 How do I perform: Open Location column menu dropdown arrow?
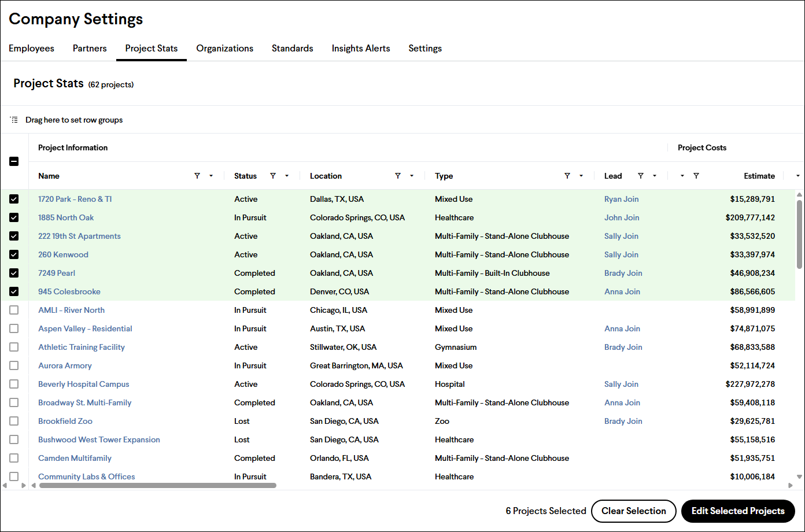pos(412,176)
